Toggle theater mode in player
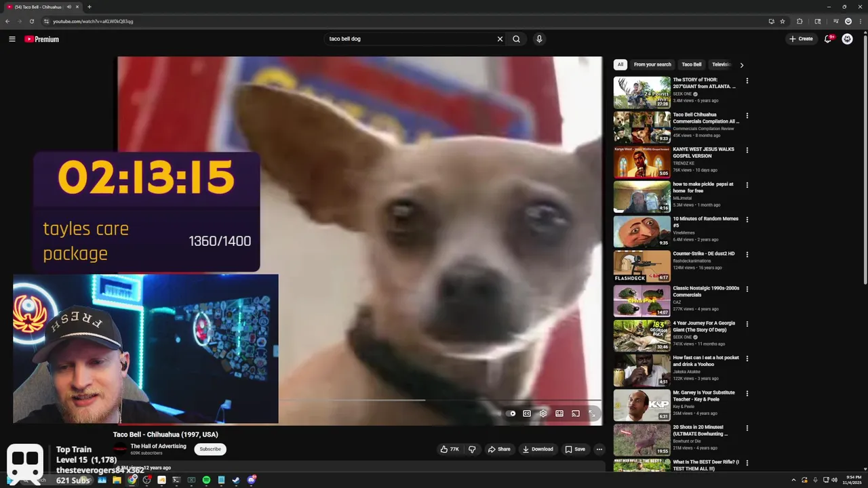This screenshot has height=488, width=868. click(559, 413)
